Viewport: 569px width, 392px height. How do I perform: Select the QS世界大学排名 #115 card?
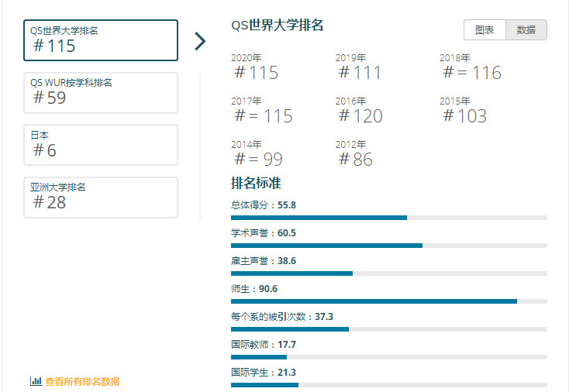click(101, 40)
